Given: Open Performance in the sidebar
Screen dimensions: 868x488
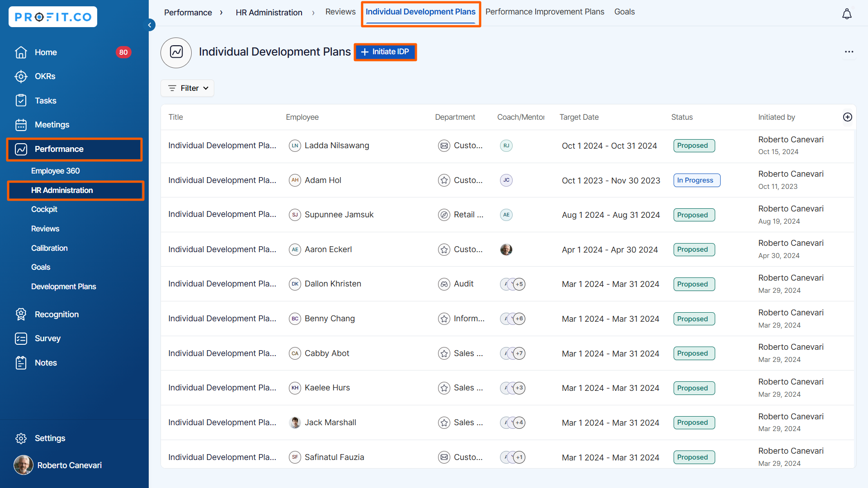Looking at the screenshot, I should (x=75, y=149).
